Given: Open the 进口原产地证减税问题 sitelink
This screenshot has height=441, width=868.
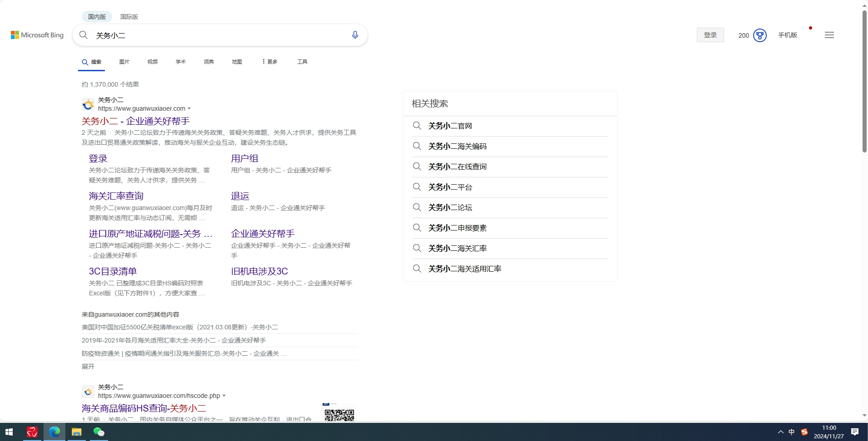Looking at the screenshot, I should 151,234.
